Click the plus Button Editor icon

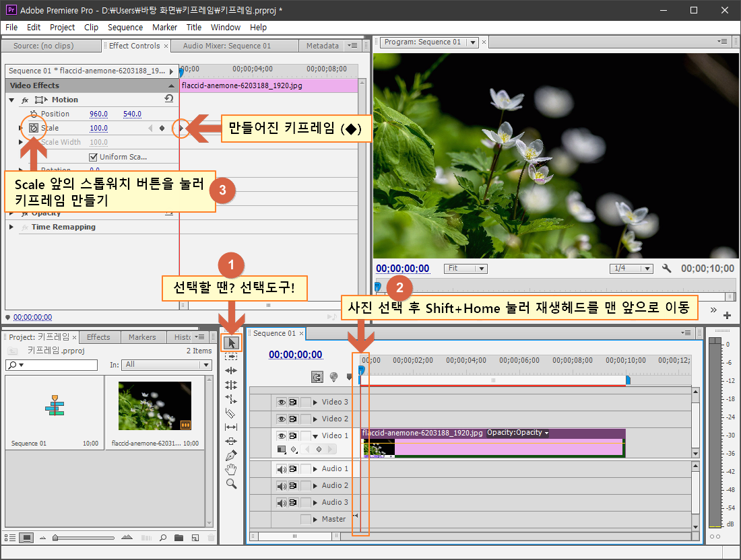[728, 315]
